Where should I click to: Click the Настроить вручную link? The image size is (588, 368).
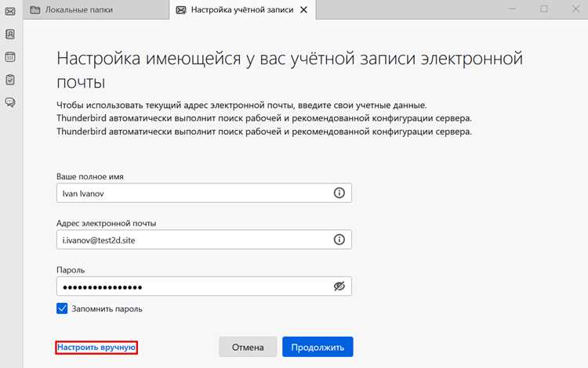click(96, 348)
